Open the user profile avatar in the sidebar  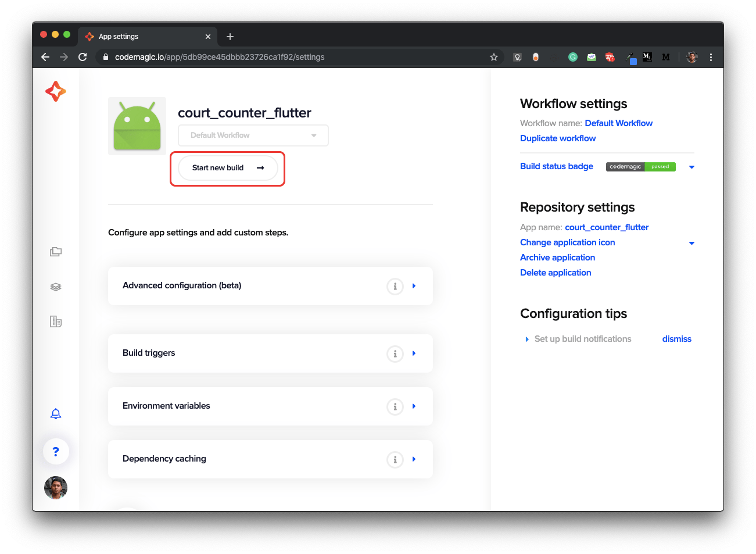pyautogui.click(x=56, y=488)
